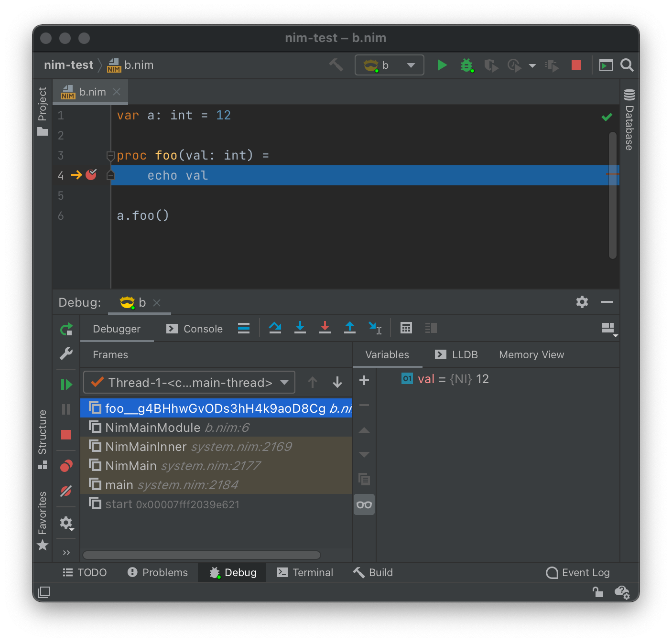The width and height of the screenshot is (672, 642).
Task: Close b.nim editor tab
Action: [x=117, y=92]
